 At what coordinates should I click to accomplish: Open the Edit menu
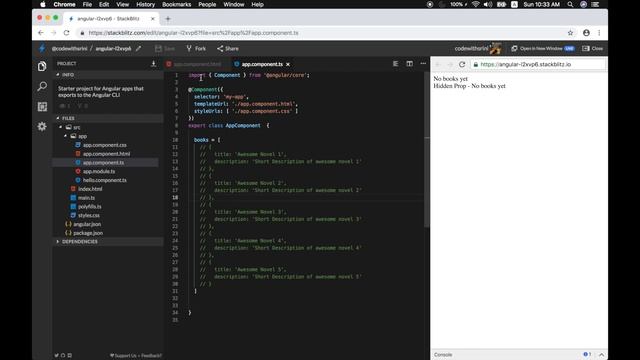tap(104, 4)
